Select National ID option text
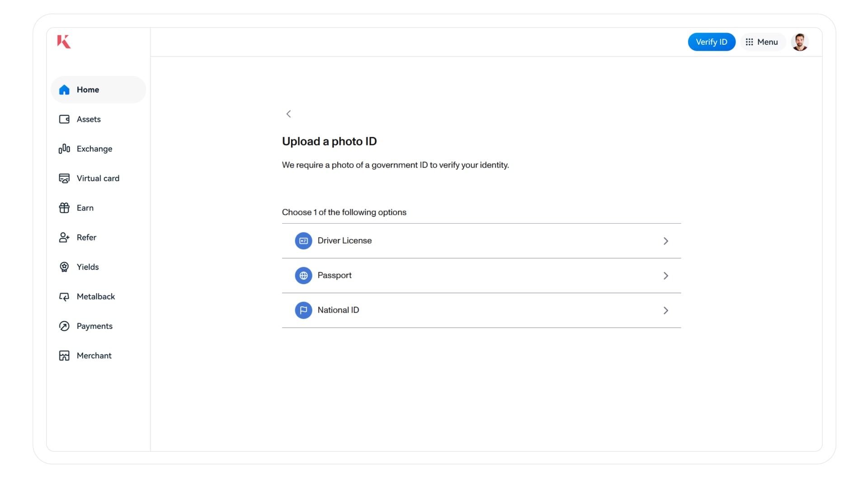868x478 pixels. coord(338,310)
